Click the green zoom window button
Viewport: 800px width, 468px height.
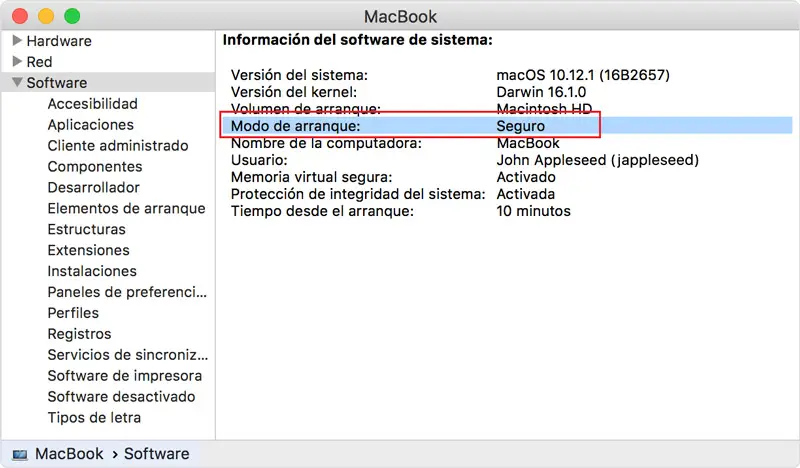coord(71,17)
